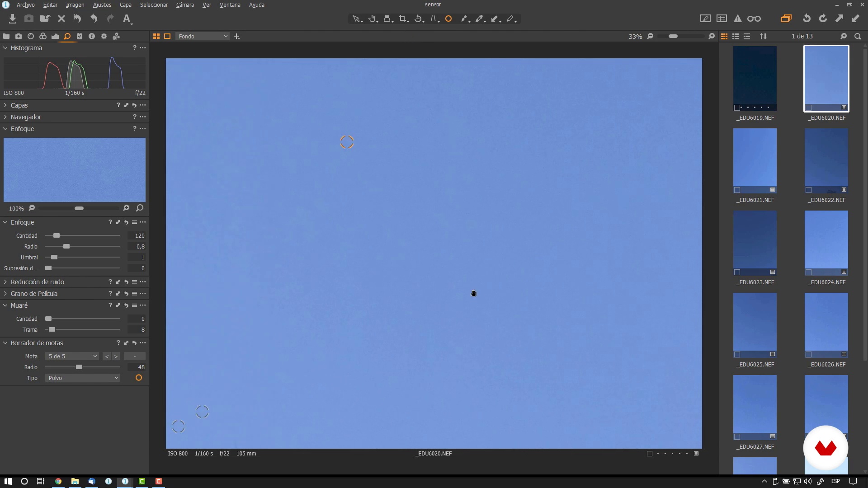Toggle the Proofing glasses icon
The width and height of the screenshot is (868, 488).
click(x=754, y=19)
